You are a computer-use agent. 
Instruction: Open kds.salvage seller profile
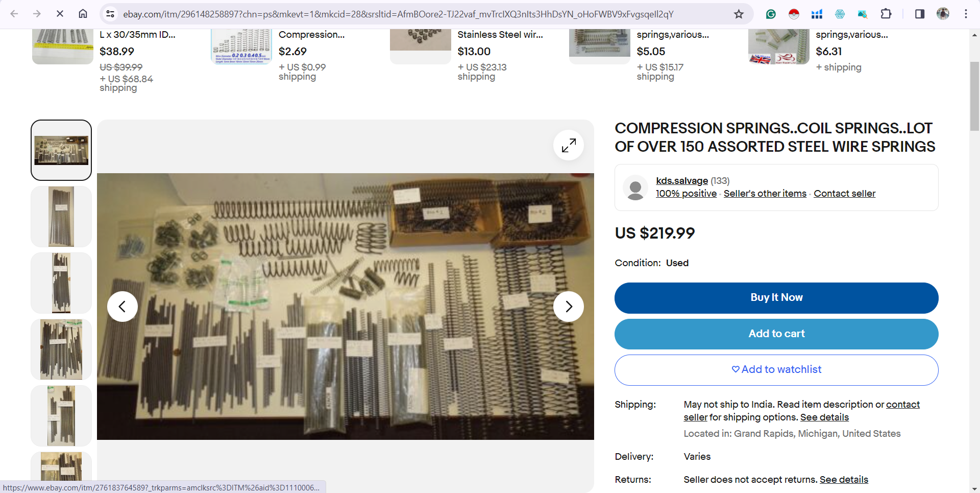click(682, 181)
